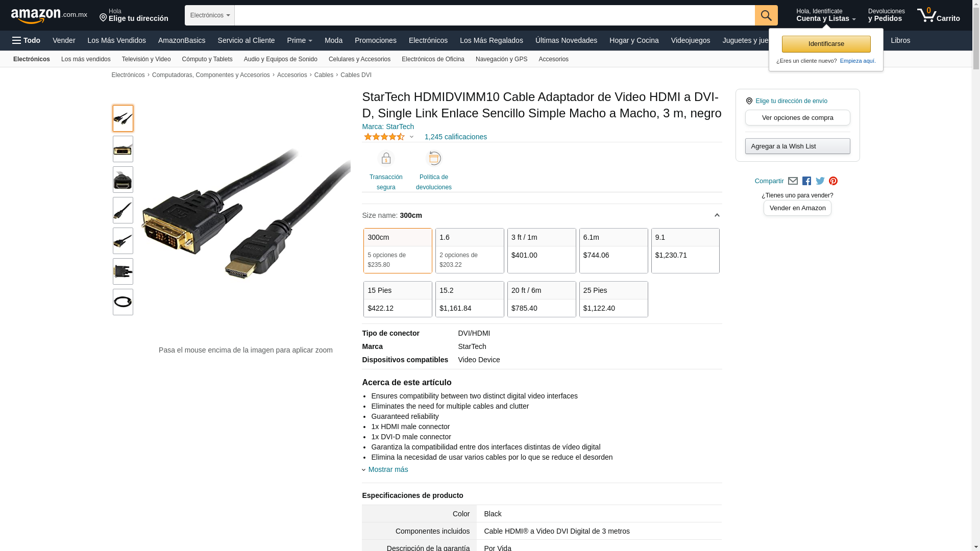Viewport: 980px width, 551px height.
Task: Click the Identificarse button
Action: (826, 44)
